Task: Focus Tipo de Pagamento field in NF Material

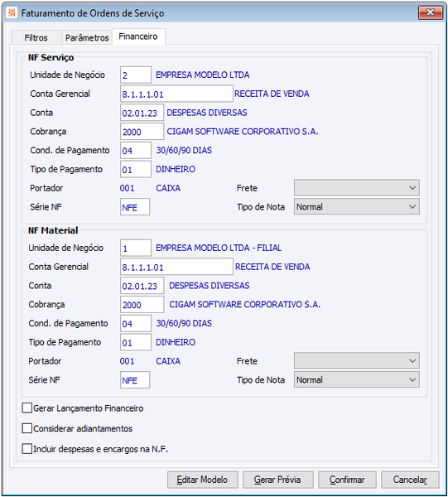Action: (x=136, y=342)
